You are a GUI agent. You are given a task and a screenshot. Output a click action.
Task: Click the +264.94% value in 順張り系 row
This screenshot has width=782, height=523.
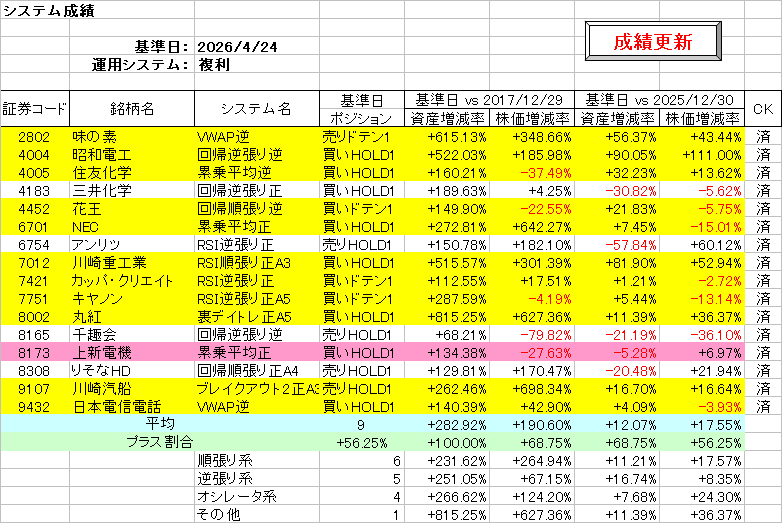pos(532,460)
